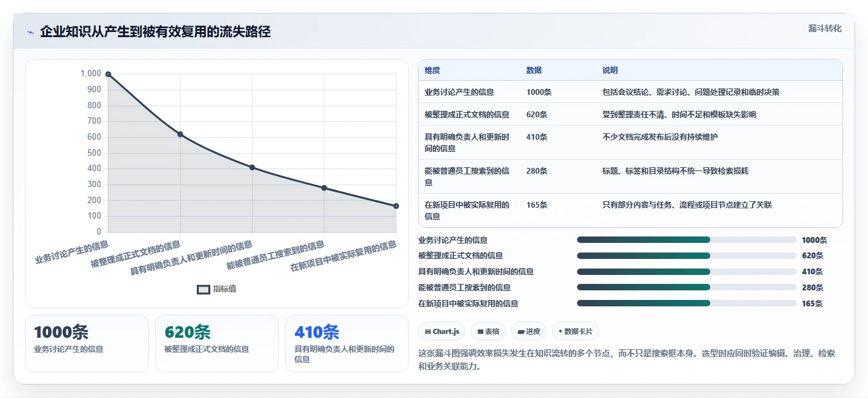Click the progress bar for 165条
Screen dimensions: 868x398
[687, 304]
